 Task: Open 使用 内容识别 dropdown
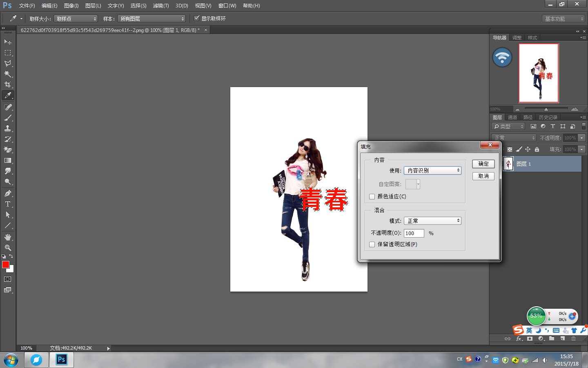(432, 171)
